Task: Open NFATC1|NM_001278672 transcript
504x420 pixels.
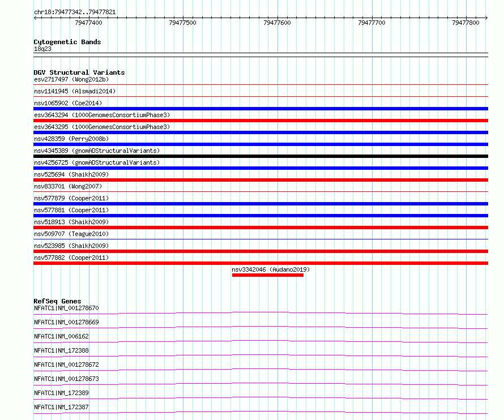Action: coord(66,365)
